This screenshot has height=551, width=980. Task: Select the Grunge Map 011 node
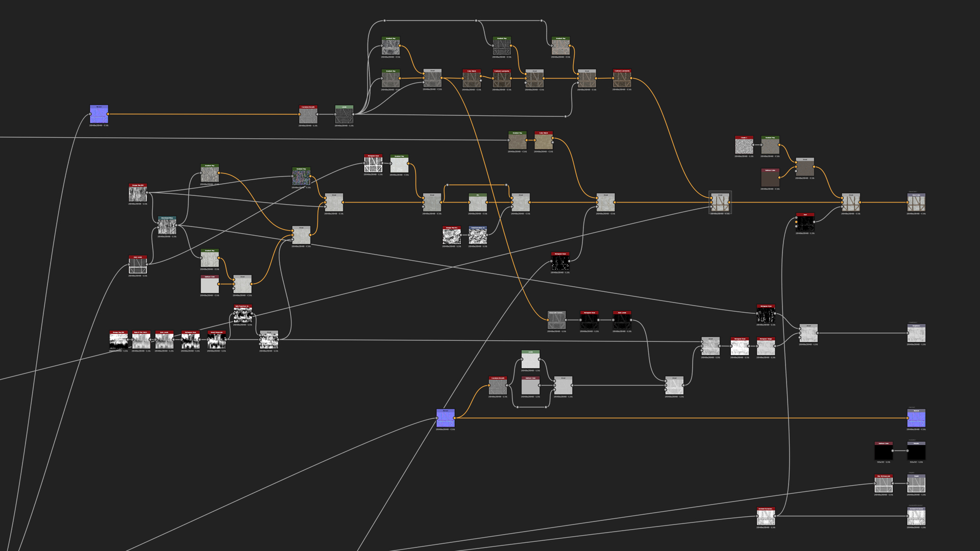click(x=451, y=236)
